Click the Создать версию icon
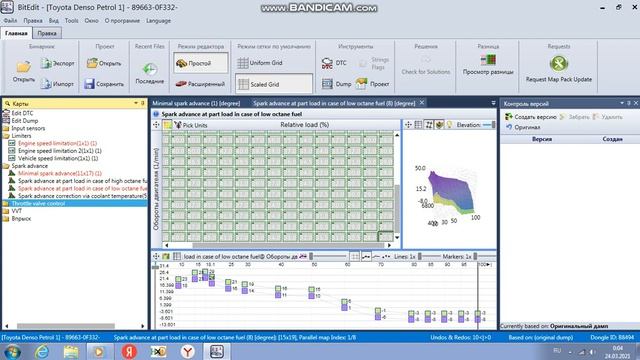Screen dimensions: 640x360 (x=509, y=117)
